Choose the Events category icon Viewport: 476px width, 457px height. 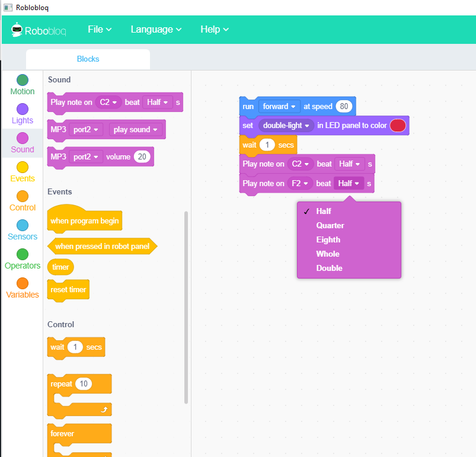click(x=23, y=167)
